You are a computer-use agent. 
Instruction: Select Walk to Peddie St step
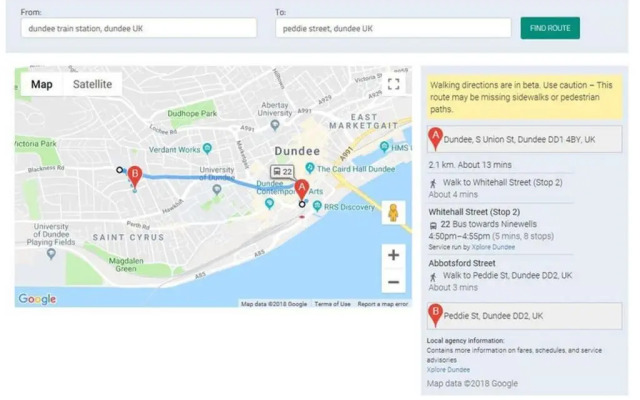click(500, 281)
